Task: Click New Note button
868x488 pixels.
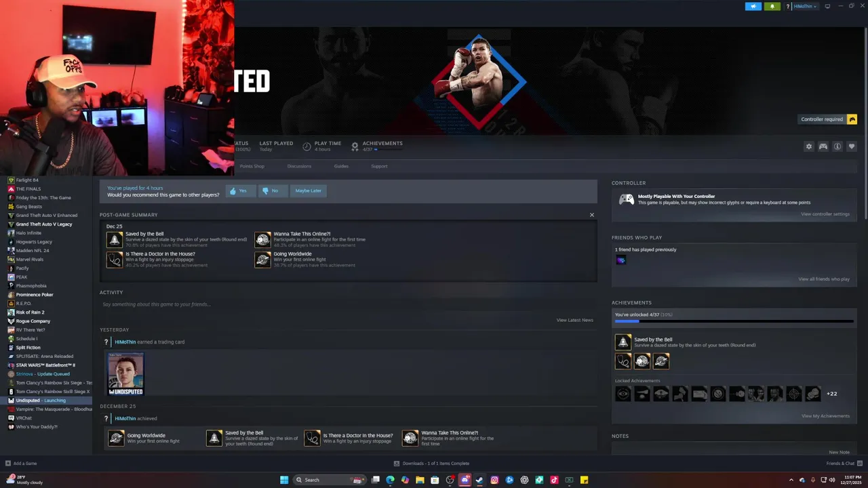Action: [x=839, y=452]
